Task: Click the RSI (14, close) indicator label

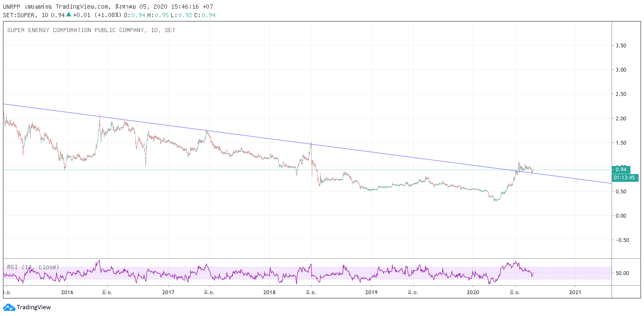Action: [x=33, y=267]
